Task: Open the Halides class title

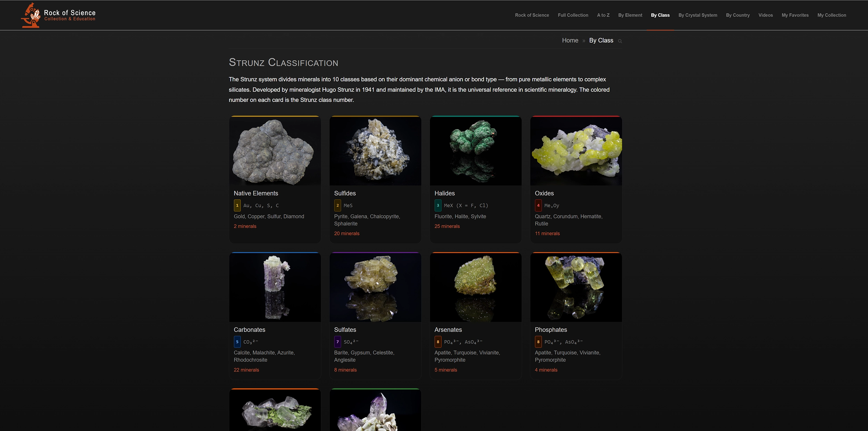Action: click(x=444, y=193)
